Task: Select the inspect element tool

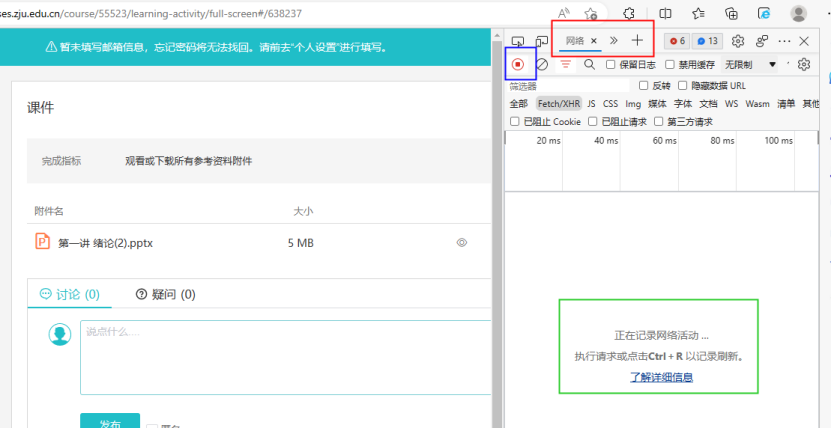Action: coord(518,41)
